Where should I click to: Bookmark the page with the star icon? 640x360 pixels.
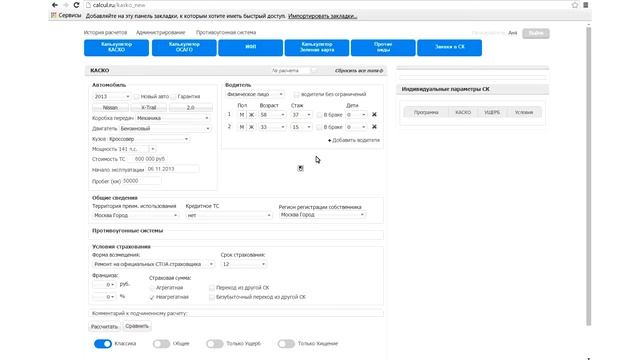(x=575, y=5)
